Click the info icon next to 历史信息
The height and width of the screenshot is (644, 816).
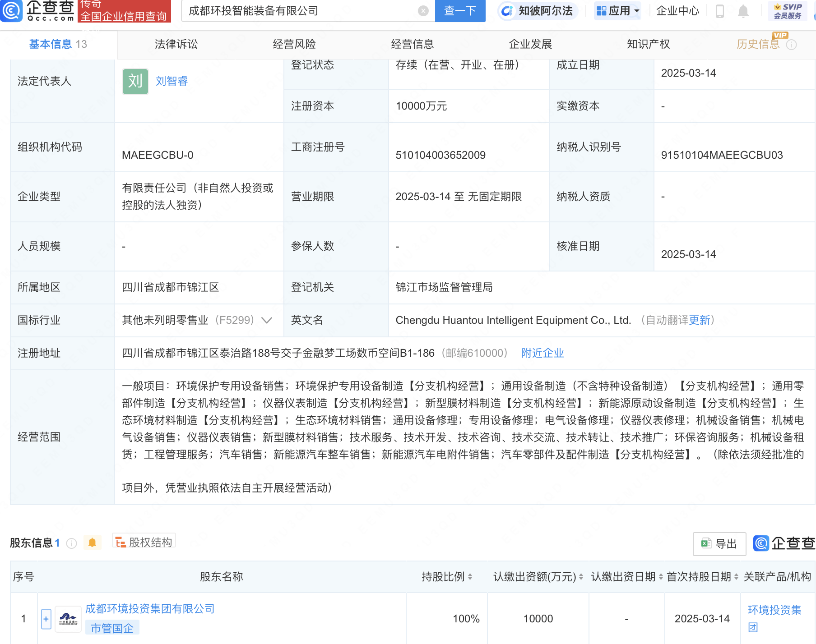[x=791, y=45]
